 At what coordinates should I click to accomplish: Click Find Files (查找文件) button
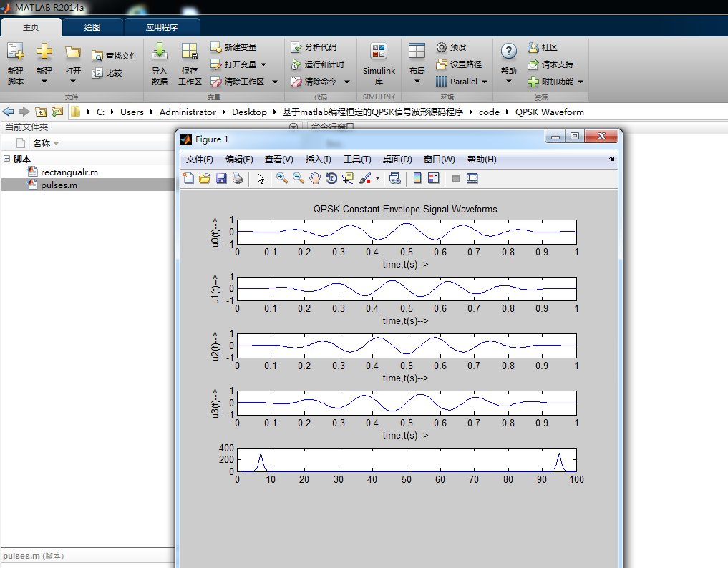[x=115, y=56]
